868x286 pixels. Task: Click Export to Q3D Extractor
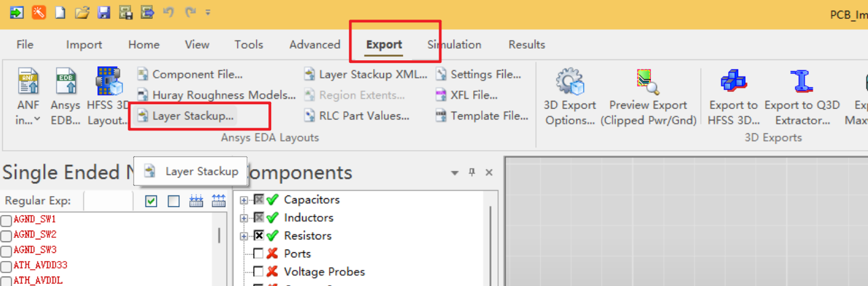coord(802,96)
